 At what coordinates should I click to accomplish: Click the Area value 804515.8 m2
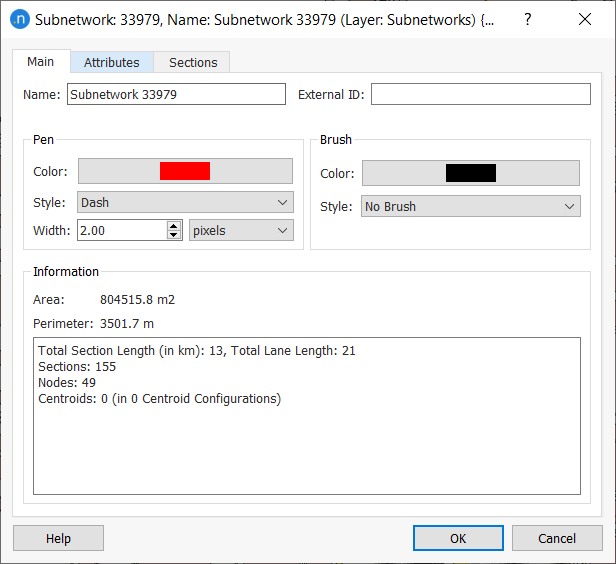click(x=137, y=300)
